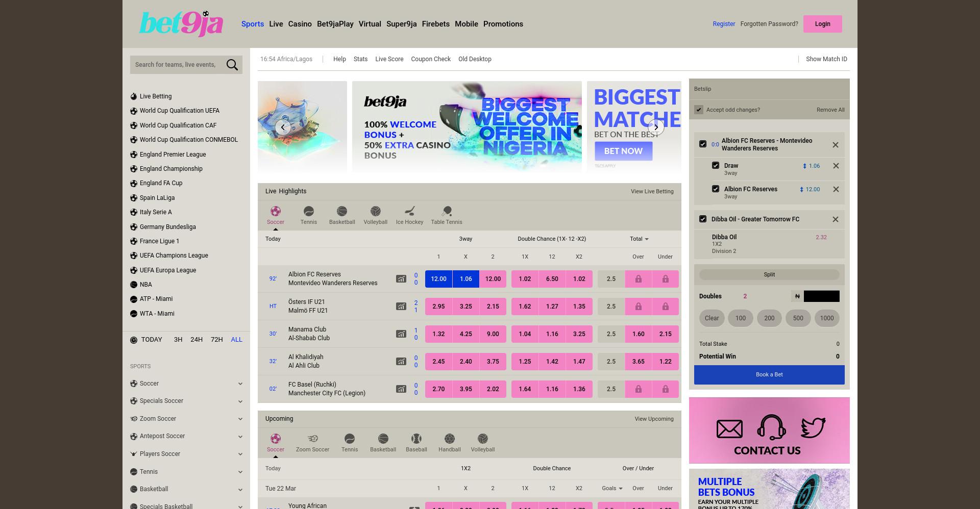Open stats icon for FC Basel (Ruchki) match
The image size is (980, 509).
[401, 389]
